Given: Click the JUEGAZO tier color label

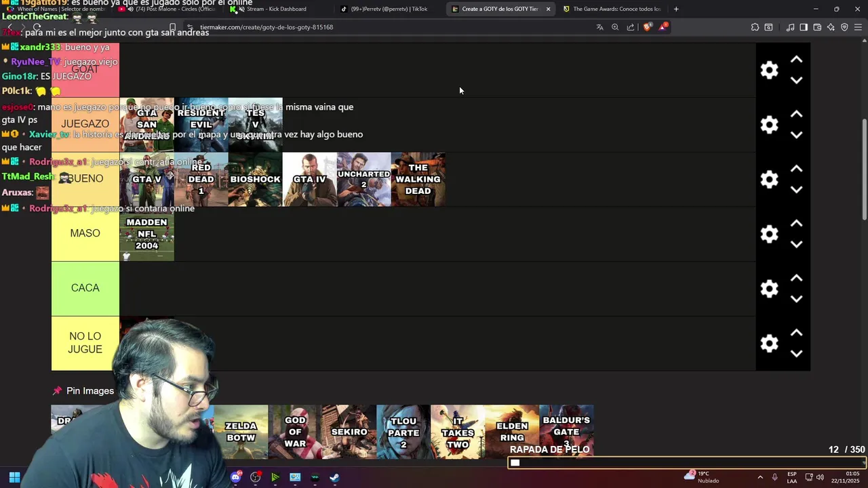Looking at the screenshot, I should tap(85, 124).
